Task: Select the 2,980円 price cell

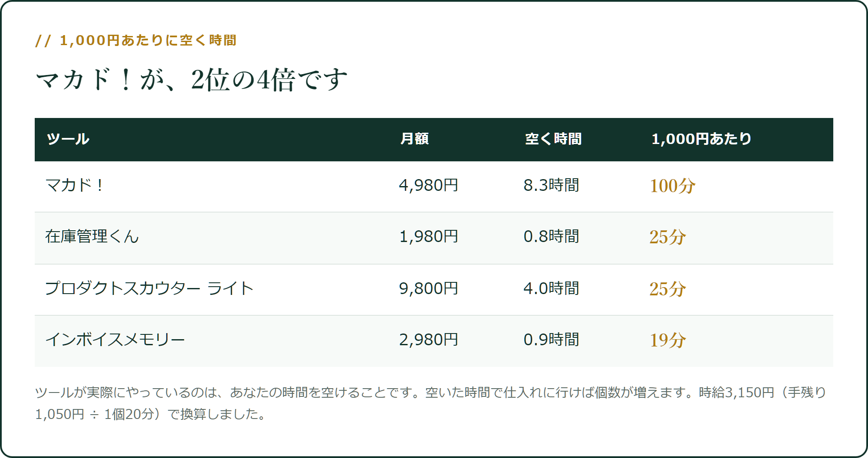Action: coord(428,340)
